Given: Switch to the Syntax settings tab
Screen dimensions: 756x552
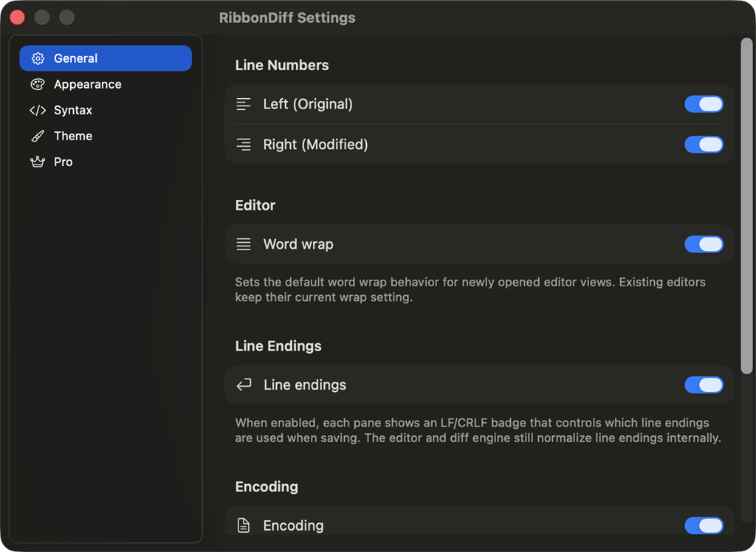Looking at the screenshot, I should pyautogui.click(x=73, y=110).
